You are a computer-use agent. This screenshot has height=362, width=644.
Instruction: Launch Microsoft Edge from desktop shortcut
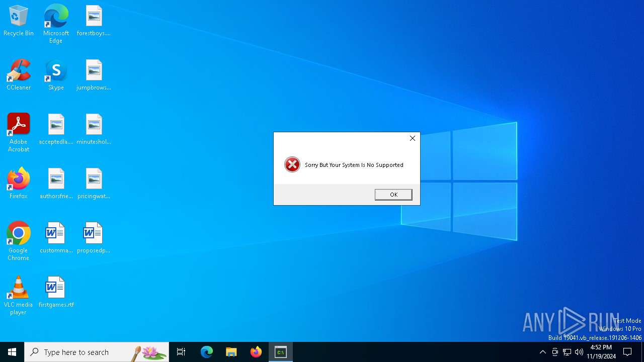click(56, 24)
